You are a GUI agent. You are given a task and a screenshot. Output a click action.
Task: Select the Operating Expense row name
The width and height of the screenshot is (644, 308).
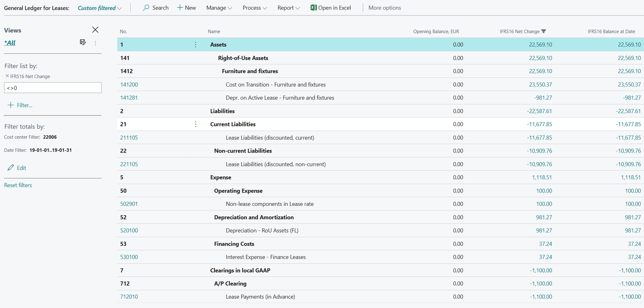[x=238, y=191]
